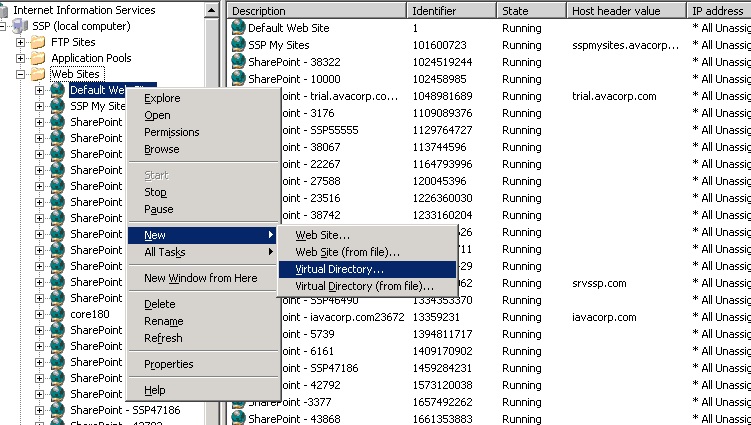This screenshot has width=751, height=425.
Task: Click globe icon of SharePoint - 43868 row
Action: pyautogui.click(x=238, y=418)
